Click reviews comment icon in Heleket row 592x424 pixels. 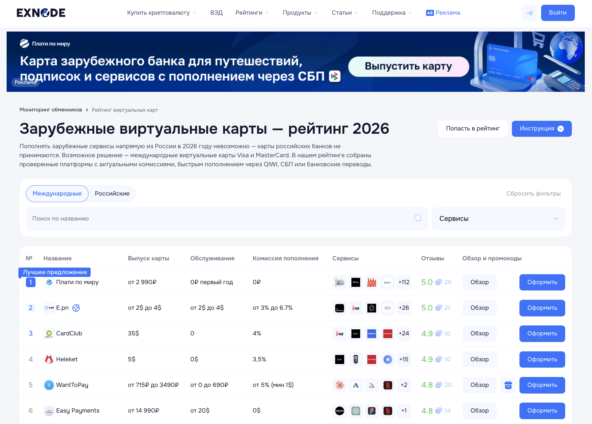pos(438,359)
